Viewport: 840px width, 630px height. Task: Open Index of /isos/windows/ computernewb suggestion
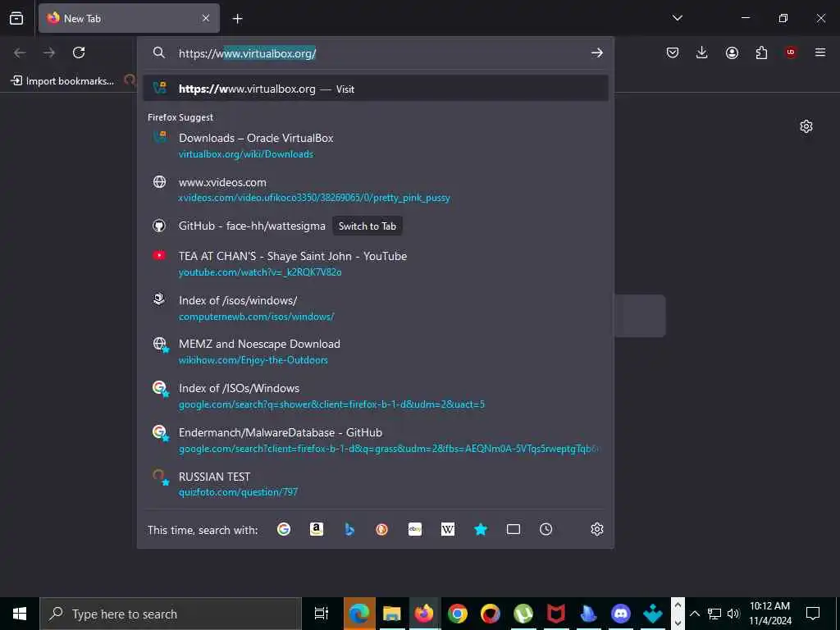[376, 308]
